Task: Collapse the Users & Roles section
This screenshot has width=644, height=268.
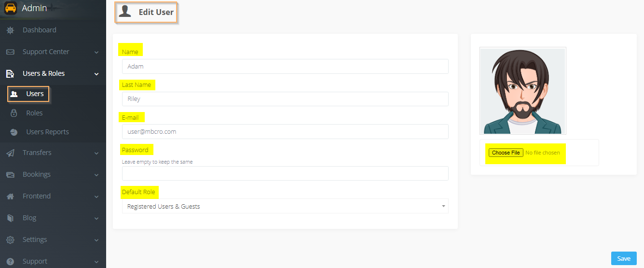Action: coord(96,74)
